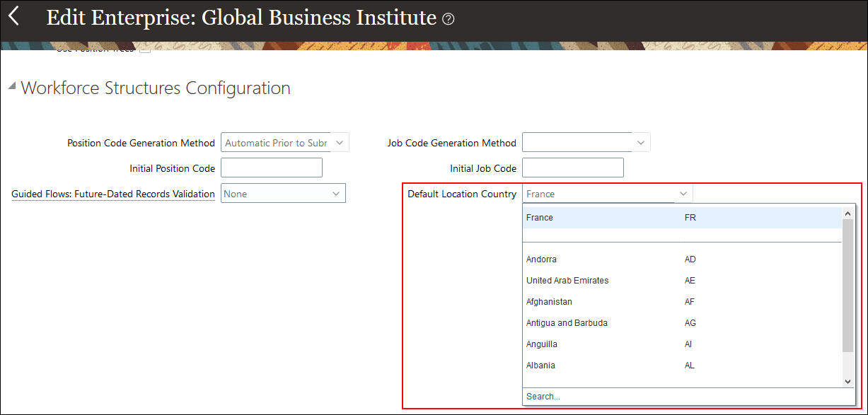Click the AE country code cell

pos(690,281)
